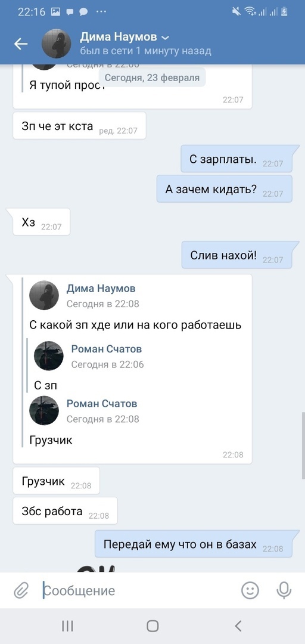Screen dimensions: 305x644
Task: Tap the microphone voice message icon
Action: click(x=284, y=590)
